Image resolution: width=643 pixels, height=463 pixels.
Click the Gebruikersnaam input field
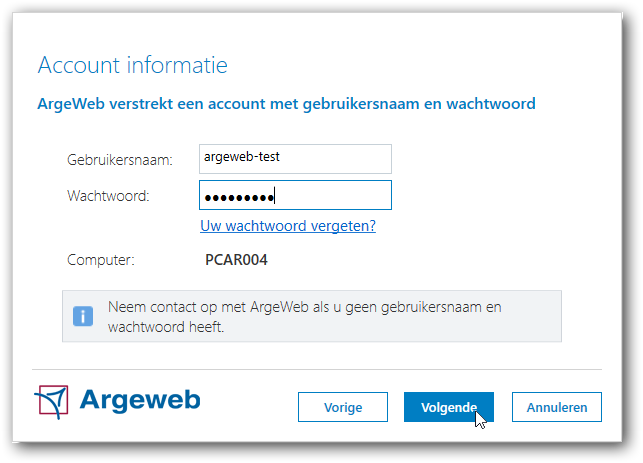[x=295, y=159]
